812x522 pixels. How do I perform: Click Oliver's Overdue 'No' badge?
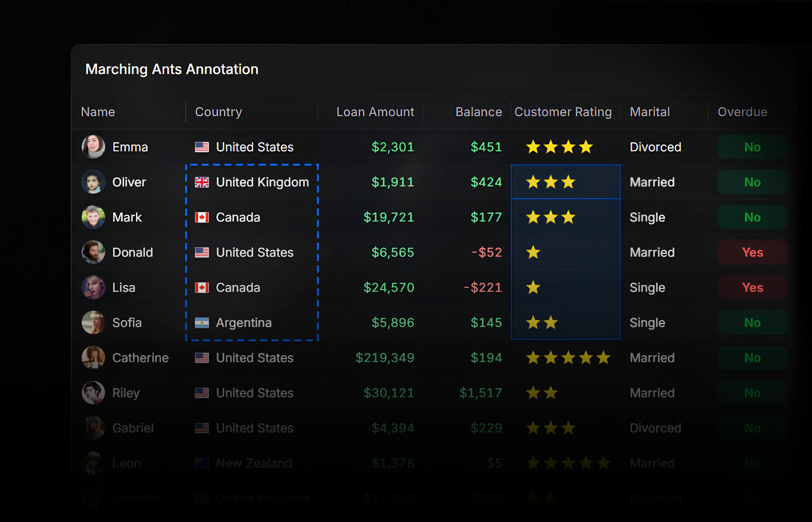(752, 182)
